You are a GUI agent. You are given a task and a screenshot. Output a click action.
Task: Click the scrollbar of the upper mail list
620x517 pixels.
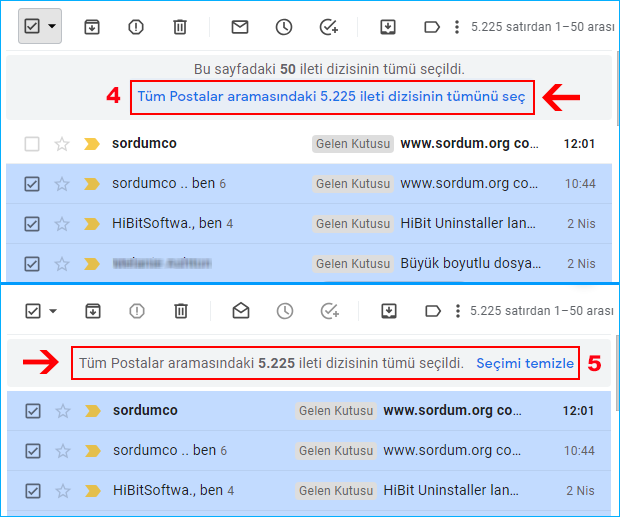[617, 87]
